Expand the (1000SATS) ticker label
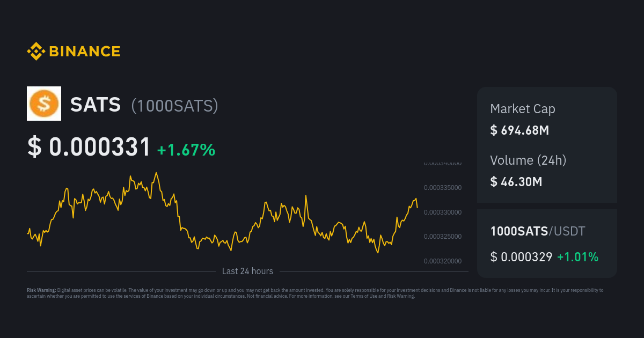 click(174, 106)
